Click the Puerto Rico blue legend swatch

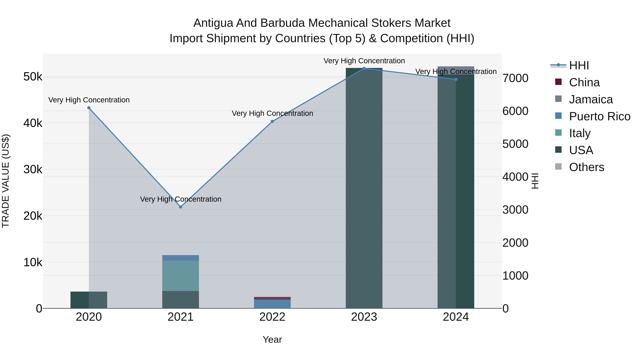pyautogui.click(x=558, y=116)
